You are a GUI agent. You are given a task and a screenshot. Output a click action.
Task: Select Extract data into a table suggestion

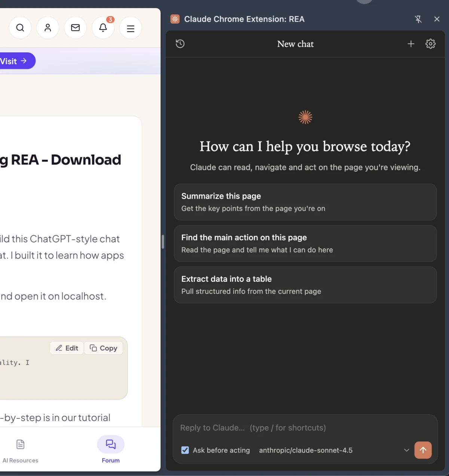click(305, 285)
